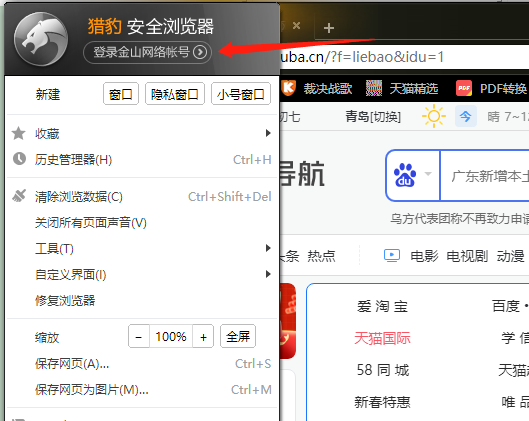529x421 pixels.
Task: Open the 裁决战歌 bookmark
Action: pos(328,89)
